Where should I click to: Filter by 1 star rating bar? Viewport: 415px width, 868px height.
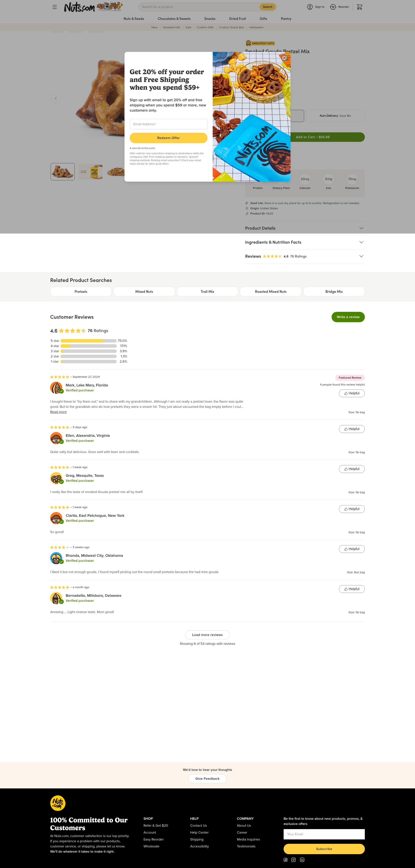tap(89, 362)
